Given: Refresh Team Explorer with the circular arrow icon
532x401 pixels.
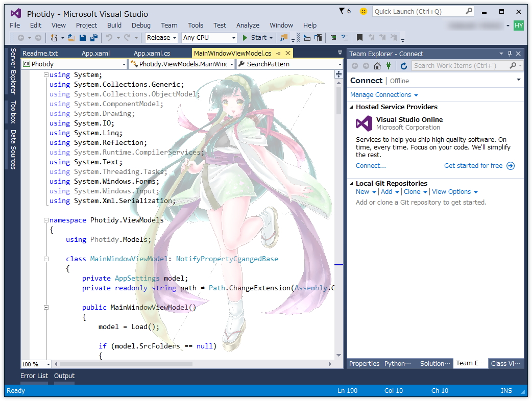Looking at the screenshot, I should click(403, 65).
